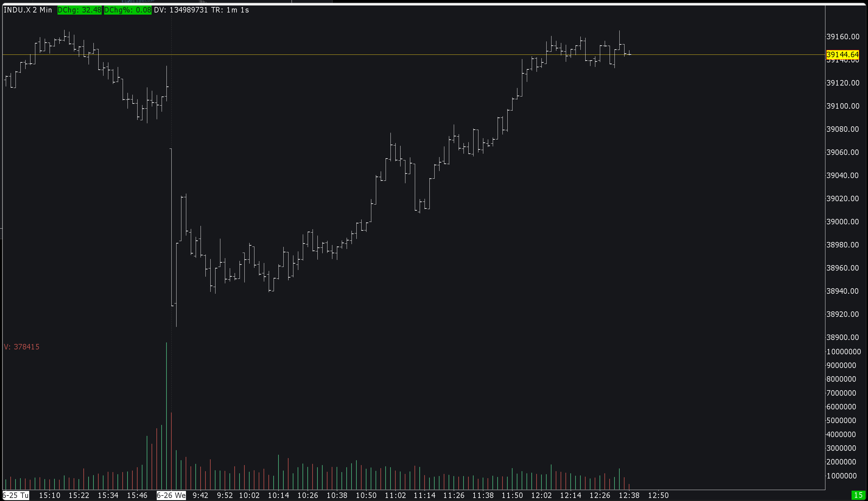Click the 10000000 volume axis label
The height and width of the screenshot is (501, 868).
point(844,352)
